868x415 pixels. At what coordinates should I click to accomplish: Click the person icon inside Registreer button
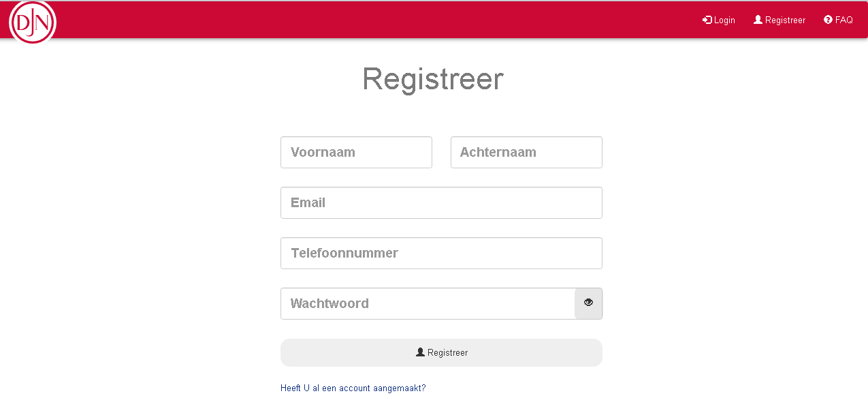420,352
